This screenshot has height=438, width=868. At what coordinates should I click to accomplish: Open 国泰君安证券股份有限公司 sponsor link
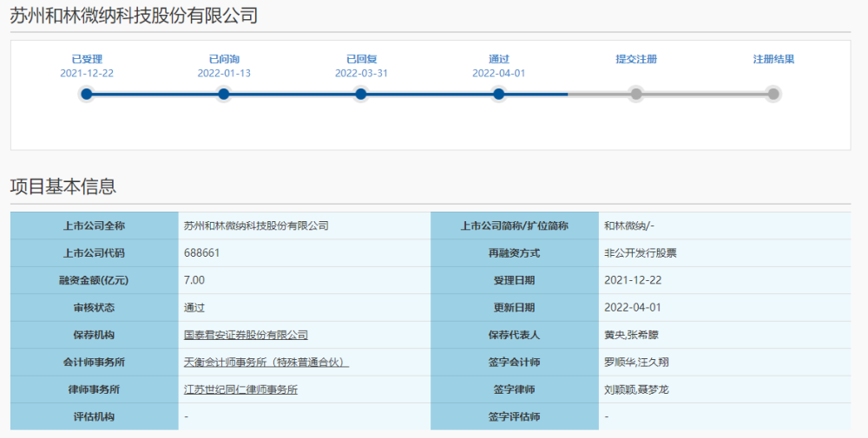[246, 335]
